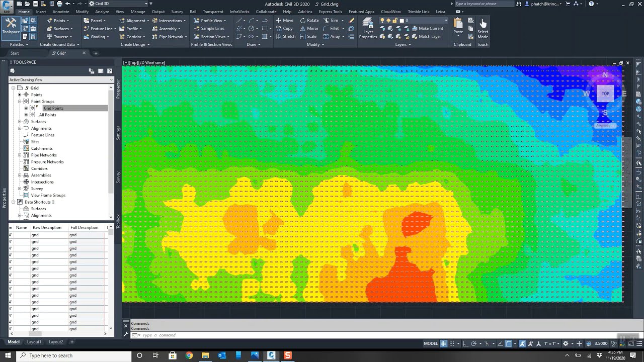Screen dimensions: 644x362
Task: Select the Move tool
Action: tap(284, 21)
